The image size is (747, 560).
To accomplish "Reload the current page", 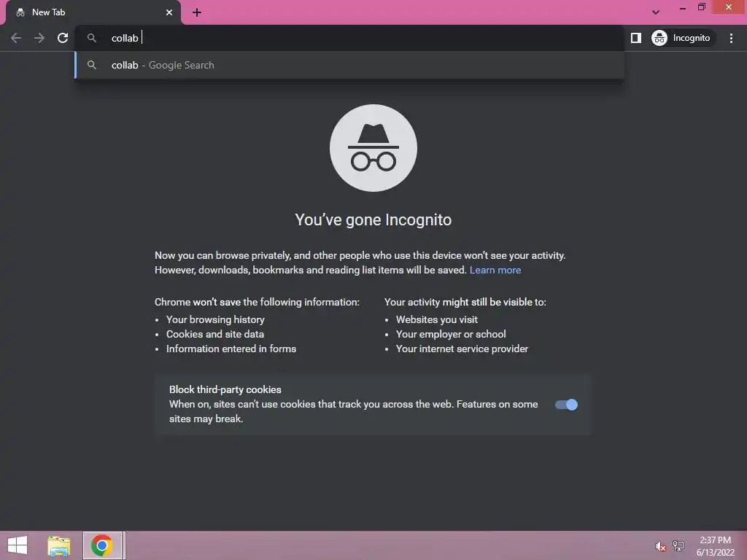I will click(x=63, y=38).
